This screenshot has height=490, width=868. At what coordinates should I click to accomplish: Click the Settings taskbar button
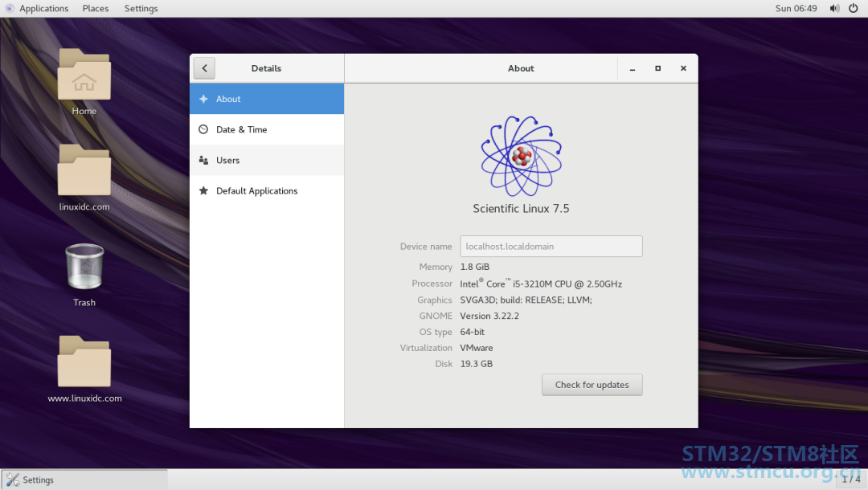click(x=84, y=480)
